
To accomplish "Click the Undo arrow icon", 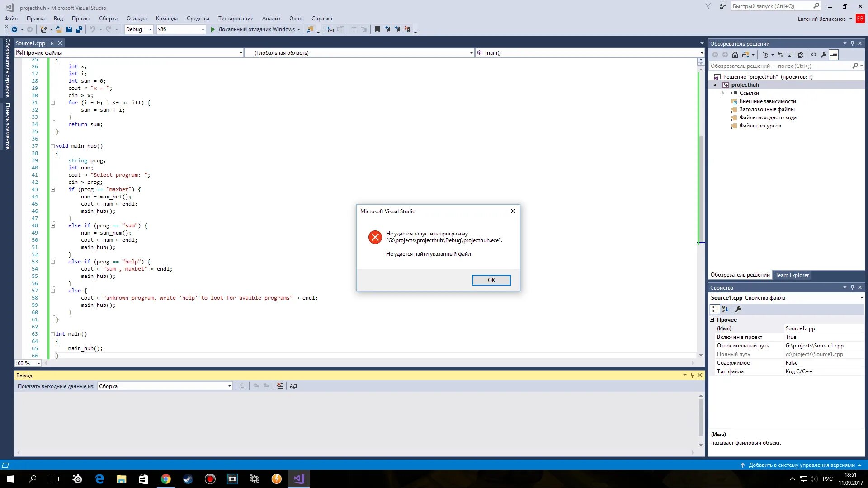I will point(93,29).
